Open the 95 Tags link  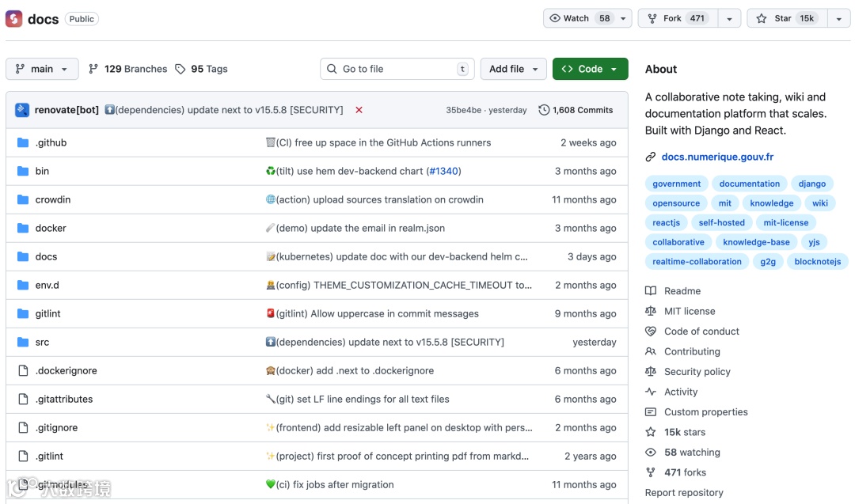coord(201,69)
